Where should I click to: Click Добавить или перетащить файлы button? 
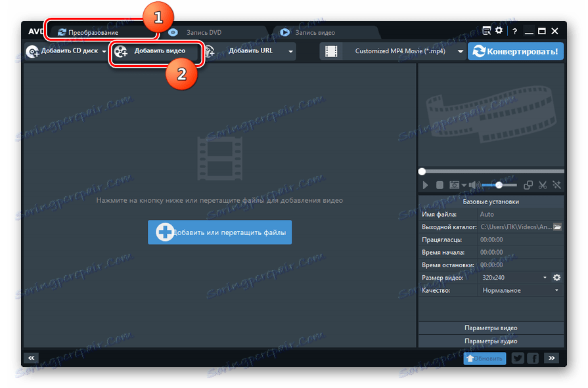[219, 232]
